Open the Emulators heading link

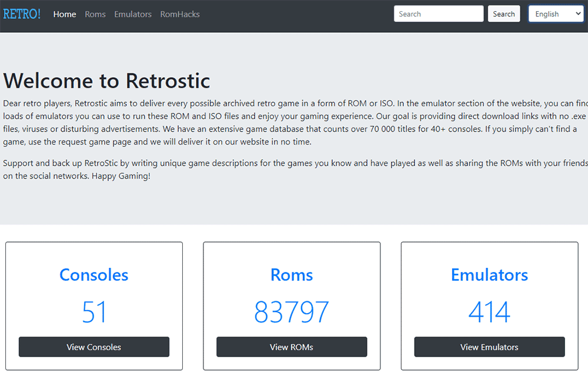point(489,274)
